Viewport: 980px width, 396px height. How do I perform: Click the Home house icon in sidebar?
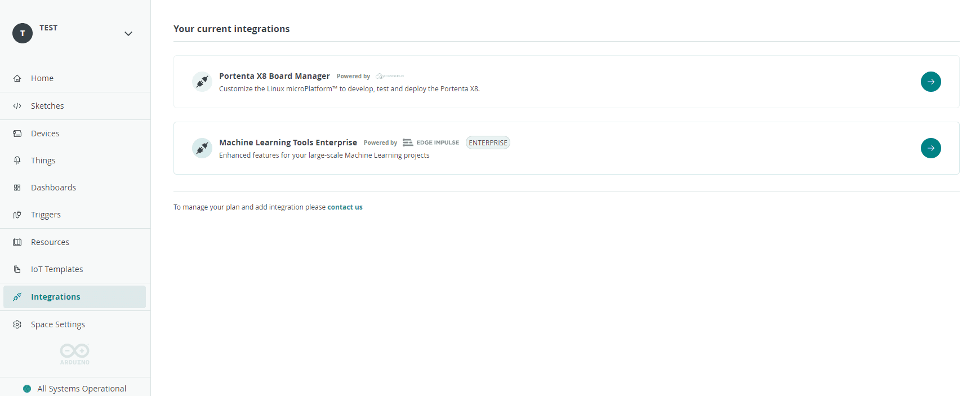click(x=17, y=78)
